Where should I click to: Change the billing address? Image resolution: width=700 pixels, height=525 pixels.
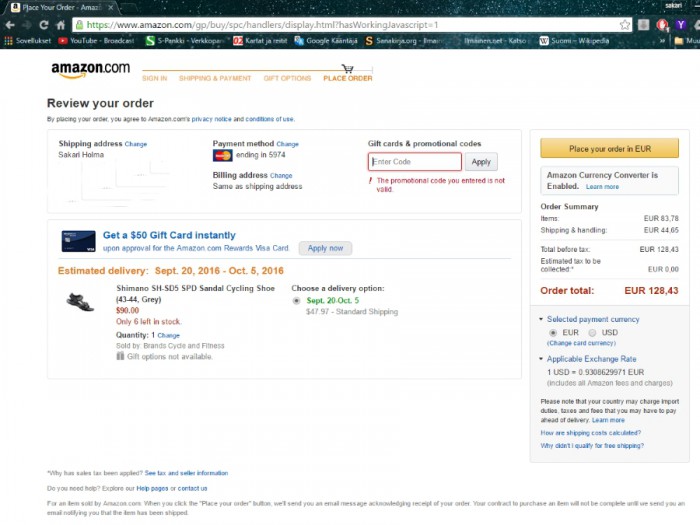[281, 176]
